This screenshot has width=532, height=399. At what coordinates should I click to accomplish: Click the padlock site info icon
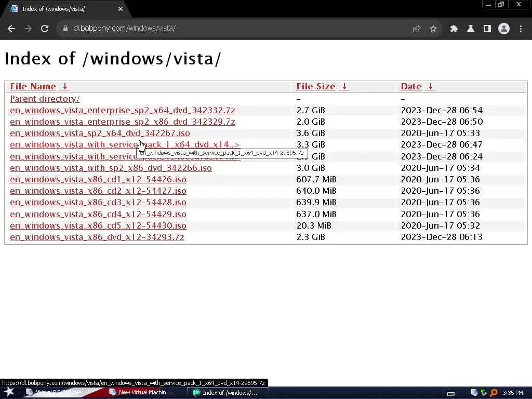pyautogui.click(x=65, y=29)
